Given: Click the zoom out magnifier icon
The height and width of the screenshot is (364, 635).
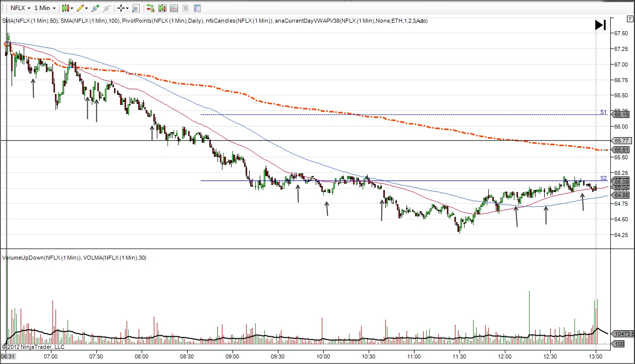Looking at the screenshot, I should [107, 8].
